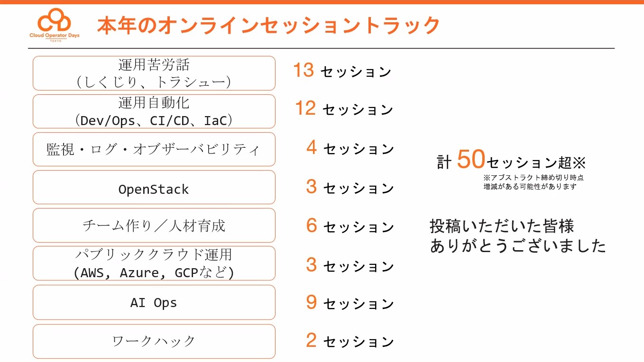
Task: Click the OpenStack track box
Action: (154, 188)
